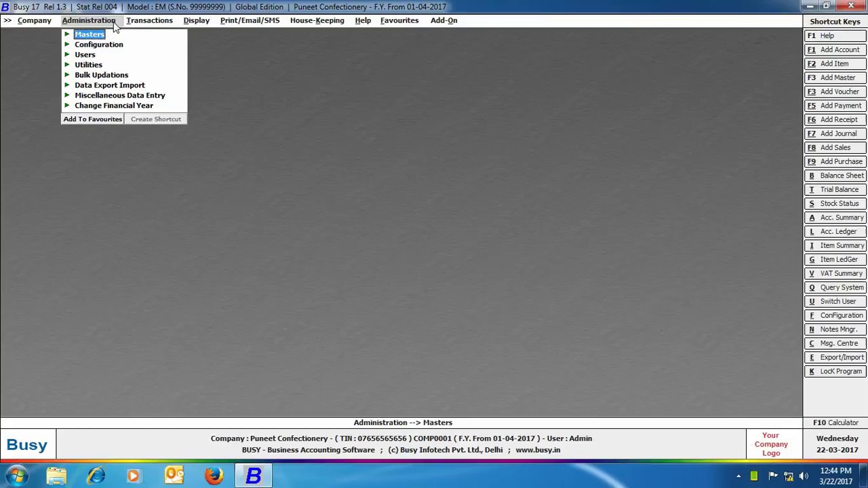Click Action Center flag tray icon
This screenshot has width=868, height=488.
pos(773,476)
